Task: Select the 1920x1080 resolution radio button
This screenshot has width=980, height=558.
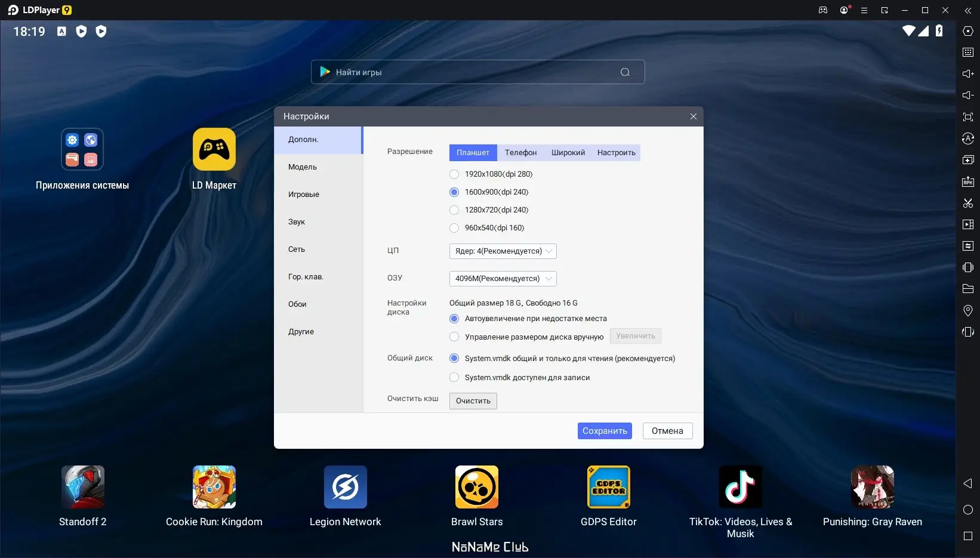Action: [x=454, y=174]
